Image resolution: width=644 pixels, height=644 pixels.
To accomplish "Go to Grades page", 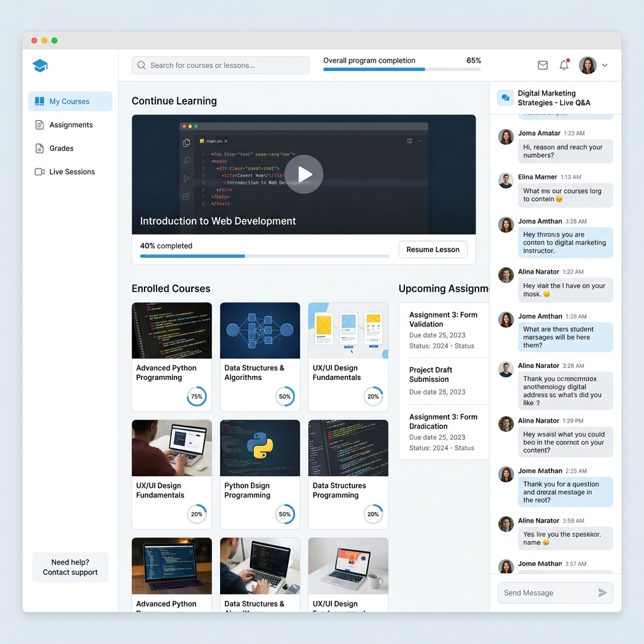I will pyautogui.click(x=70, y=148).
